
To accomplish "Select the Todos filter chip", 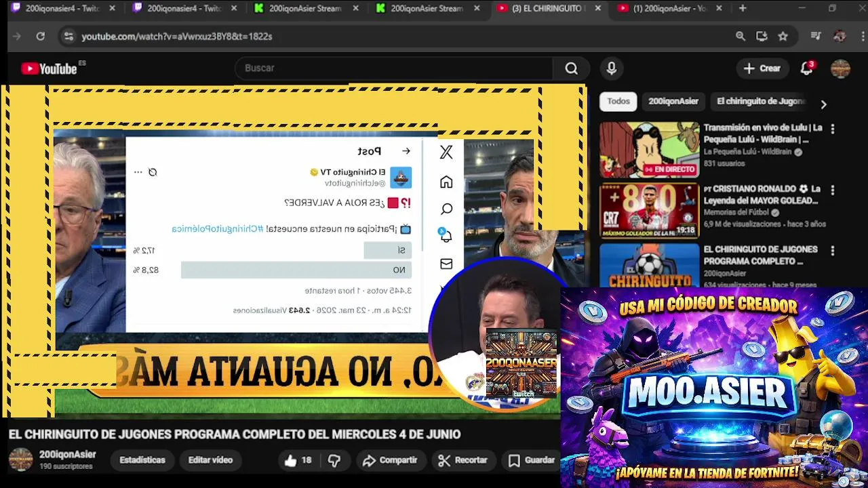I will point(618,101).
